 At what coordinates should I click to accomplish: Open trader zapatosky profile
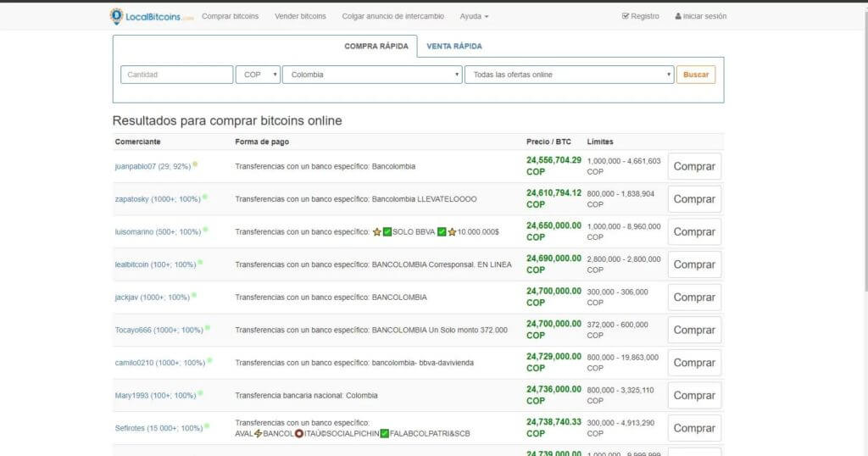(158, 198)
